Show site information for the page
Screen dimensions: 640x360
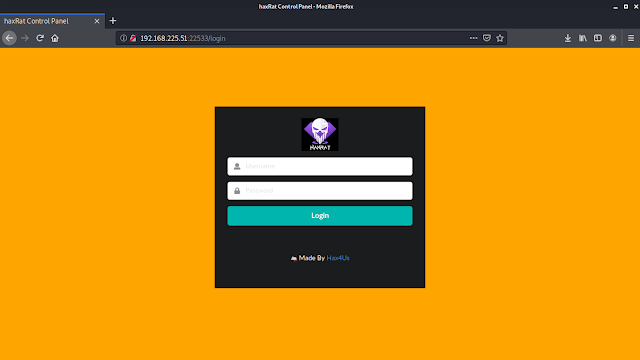point(123,38)
